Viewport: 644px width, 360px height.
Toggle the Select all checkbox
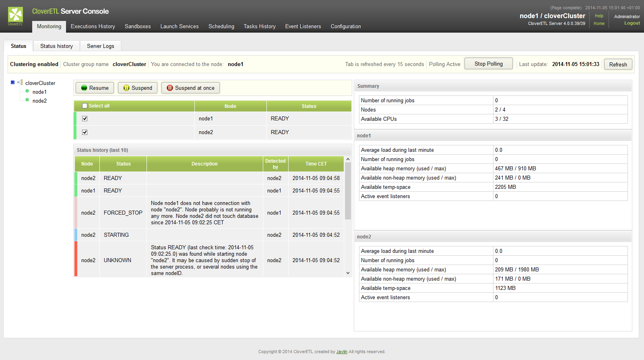click(x=85, y=106)
